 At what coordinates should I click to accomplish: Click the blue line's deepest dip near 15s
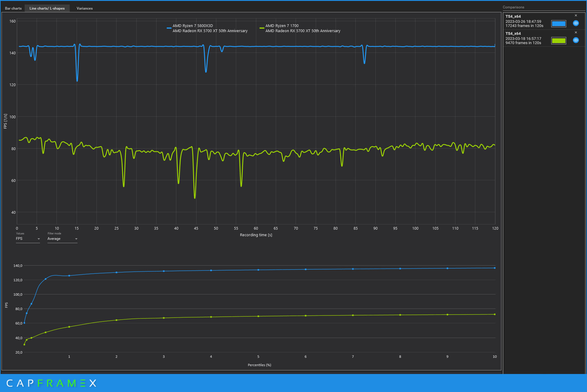[77, 80]
